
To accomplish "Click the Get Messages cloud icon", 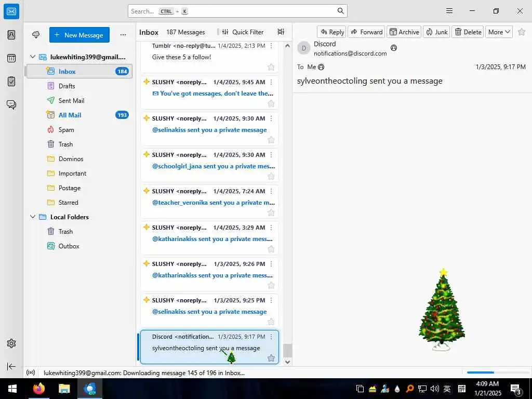I will tap(36, 35).
